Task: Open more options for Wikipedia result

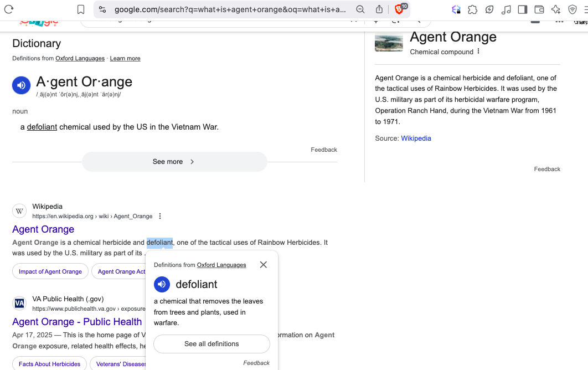Action: [x=160, y=216]
